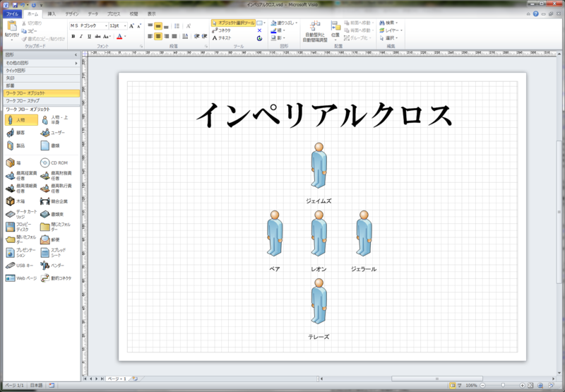This screenshot has width=565, height=392.
Task: Select the 人物 person shape in stencil
Action: pyautogui.click(x=21, y=120)
